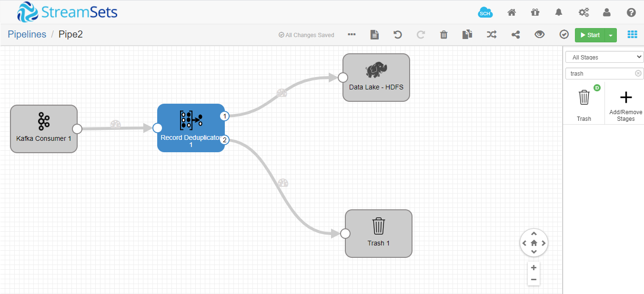Open administration gears menu

tap(584, 13)
